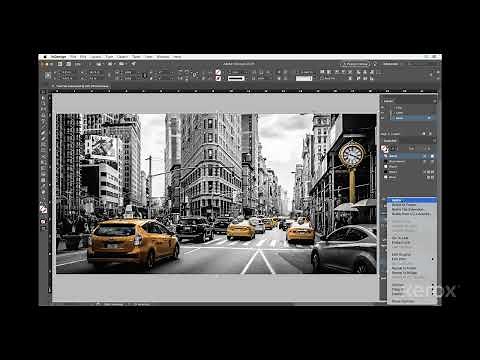
Task: Click the control bar stroke swatch
Action: (x=218, y=79)
